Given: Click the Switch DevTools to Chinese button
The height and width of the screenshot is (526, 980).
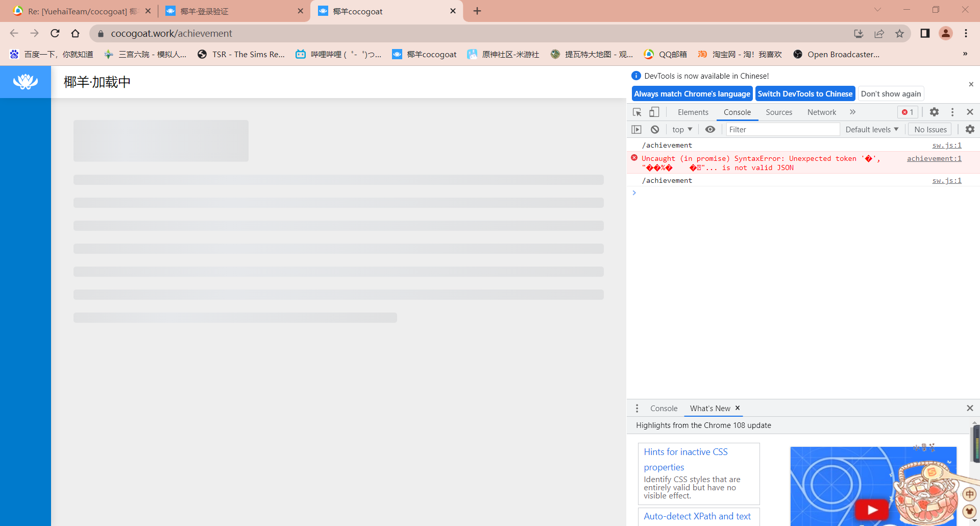Looking at the screenshot, I should pos(805,93).
